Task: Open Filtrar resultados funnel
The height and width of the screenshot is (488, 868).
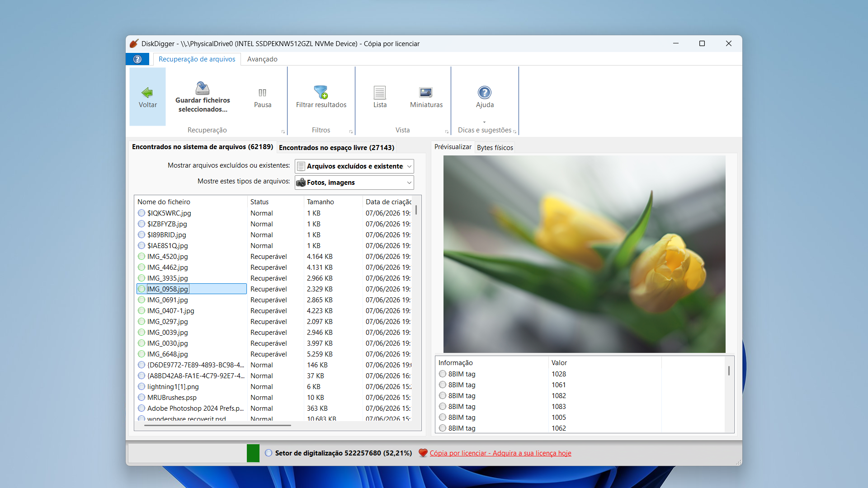Action: (x=321, y=97)
